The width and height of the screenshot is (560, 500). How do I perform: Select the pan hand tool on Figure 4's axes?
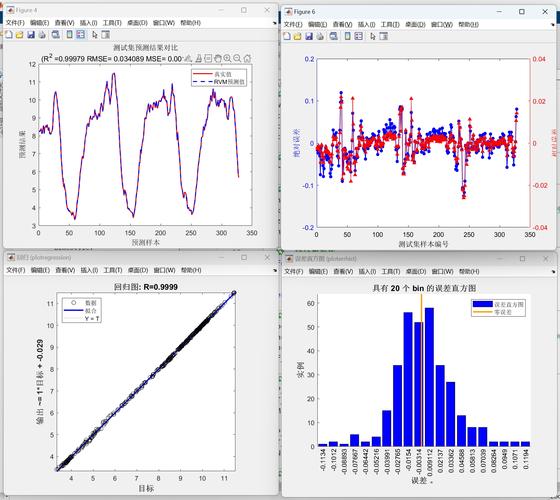(218, 58)
